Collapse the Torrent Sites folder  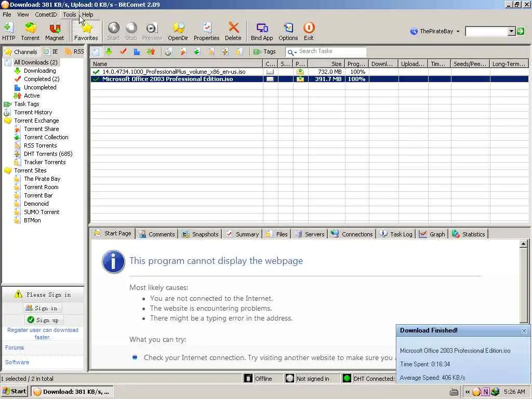(8, 170)
